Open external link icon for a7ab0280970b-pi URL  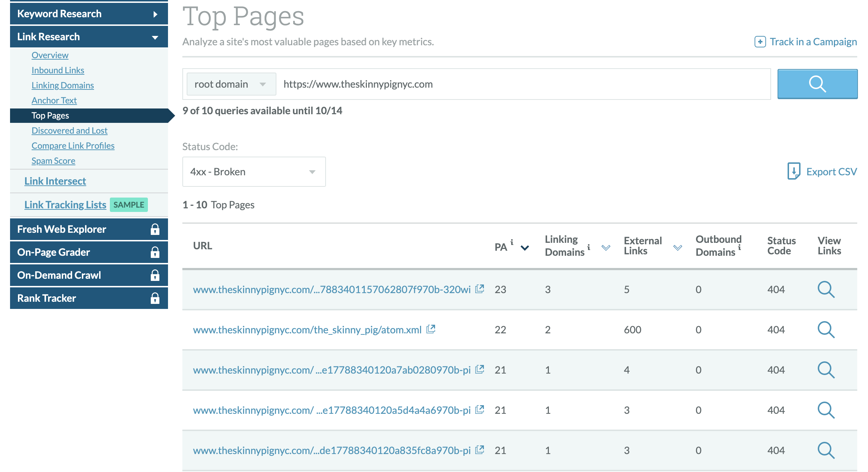(x=480, y=369)
